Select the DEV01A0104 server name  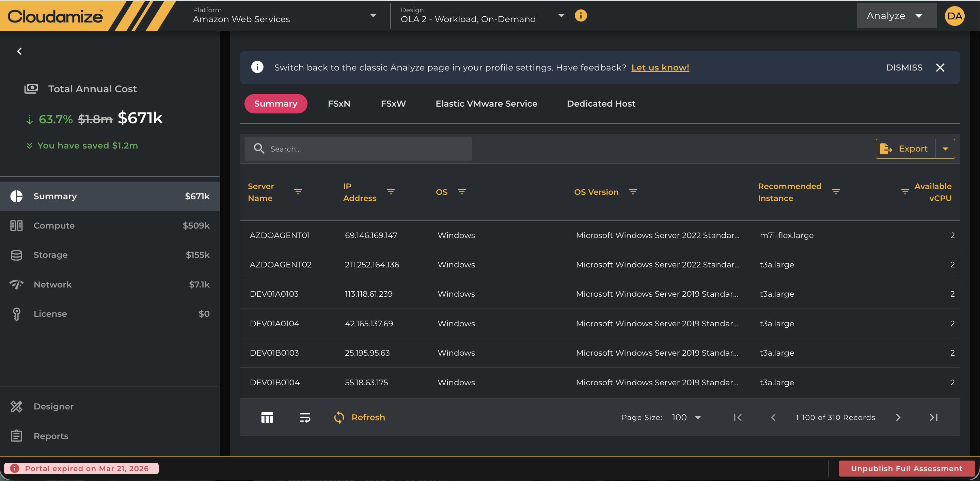click(274, 324)
